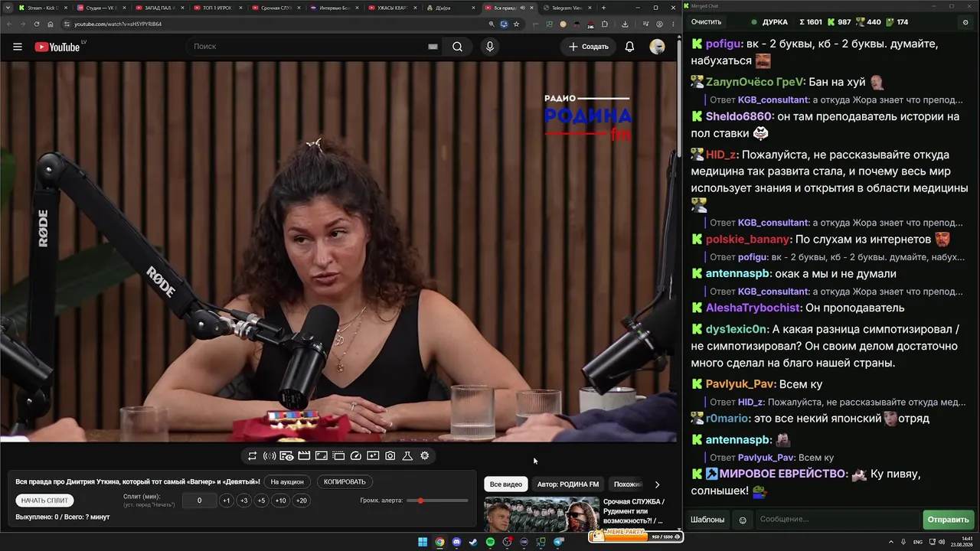Go to the YouTube home logo
The image size is (980, 551).
(x=57, y=47)
